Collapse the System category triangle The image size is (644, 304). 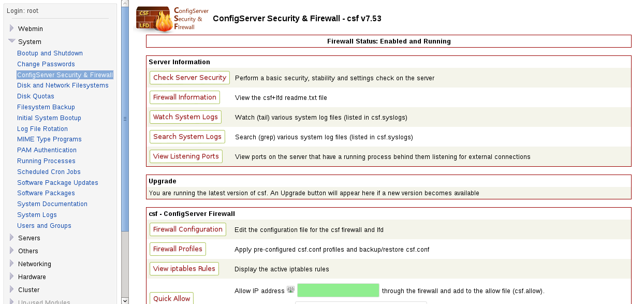point(12,41)
